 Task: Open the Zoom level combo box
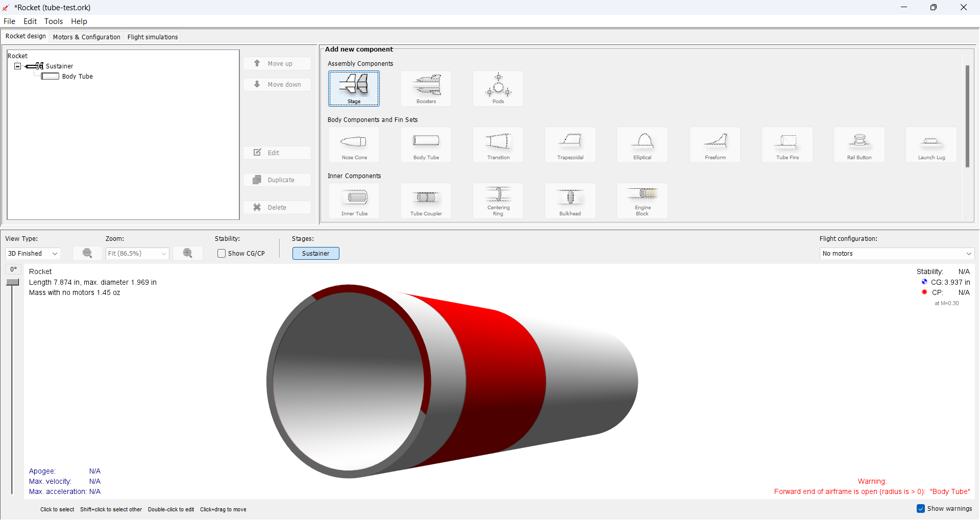(x=137, y=253)
